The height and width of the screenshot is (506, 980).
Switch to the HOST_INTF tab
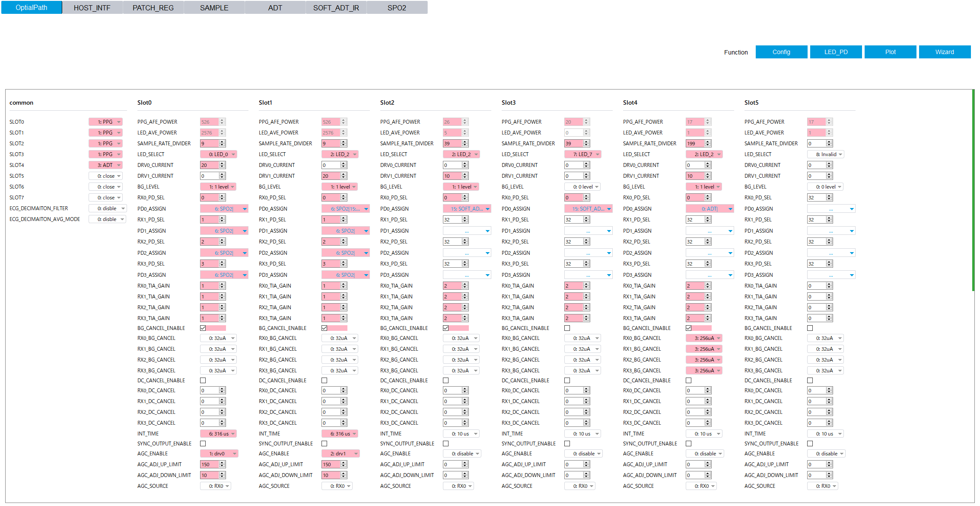point(92,8)
